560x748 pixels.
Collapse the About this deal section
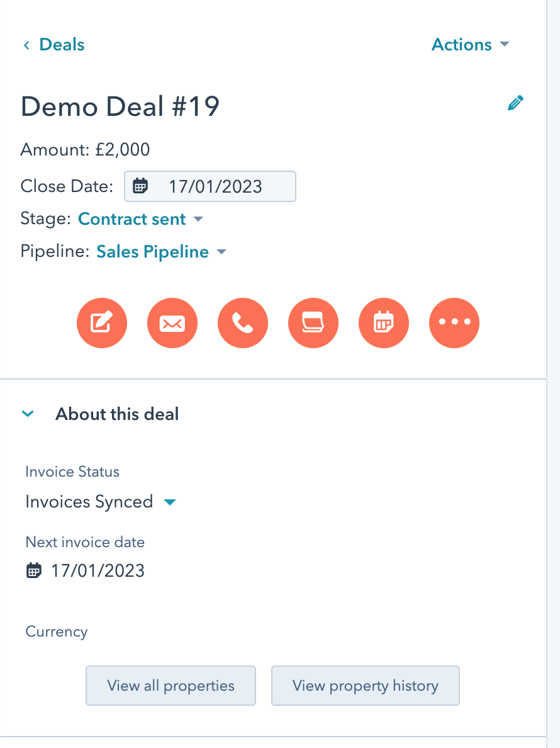pos(28,414)
